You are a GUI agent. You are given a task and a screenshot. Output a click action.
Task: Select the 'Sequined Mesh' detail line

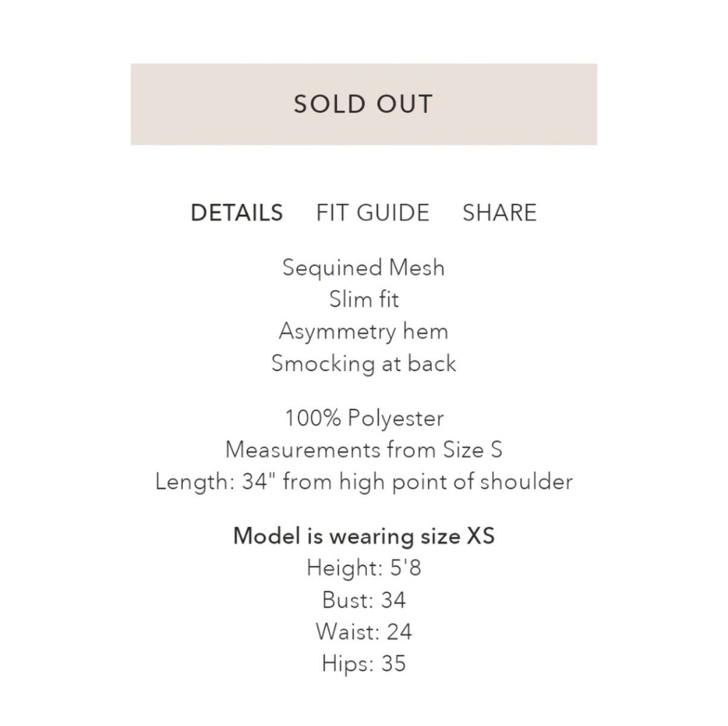pos(363,268)
